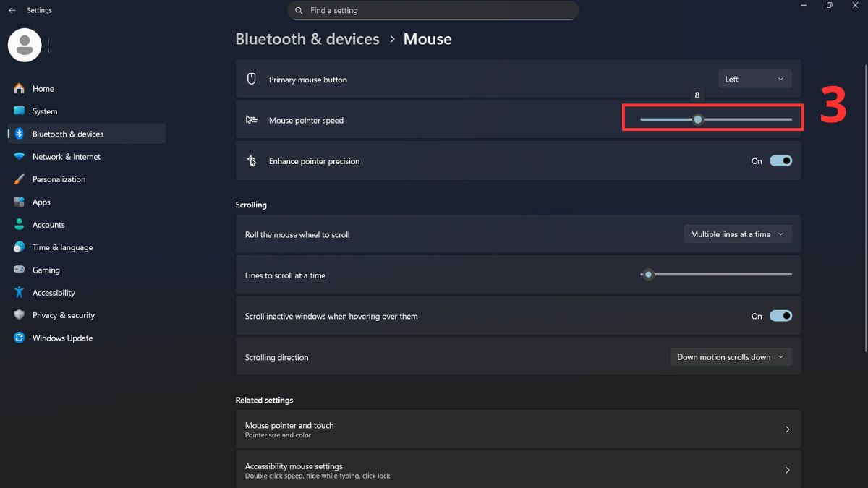868x488 pixels.
Task: Disable Scroll inactive windows toggle
Action: pyautogui.click(x=780, y=316)
